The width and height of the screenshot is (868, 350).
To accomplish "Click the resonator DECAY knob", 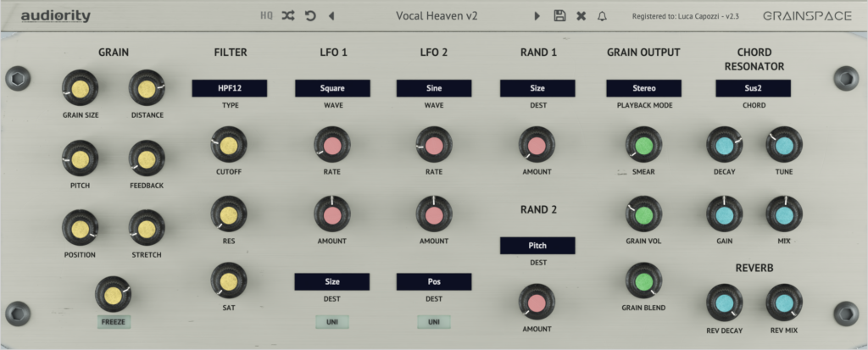I will (x=725, y=145).
